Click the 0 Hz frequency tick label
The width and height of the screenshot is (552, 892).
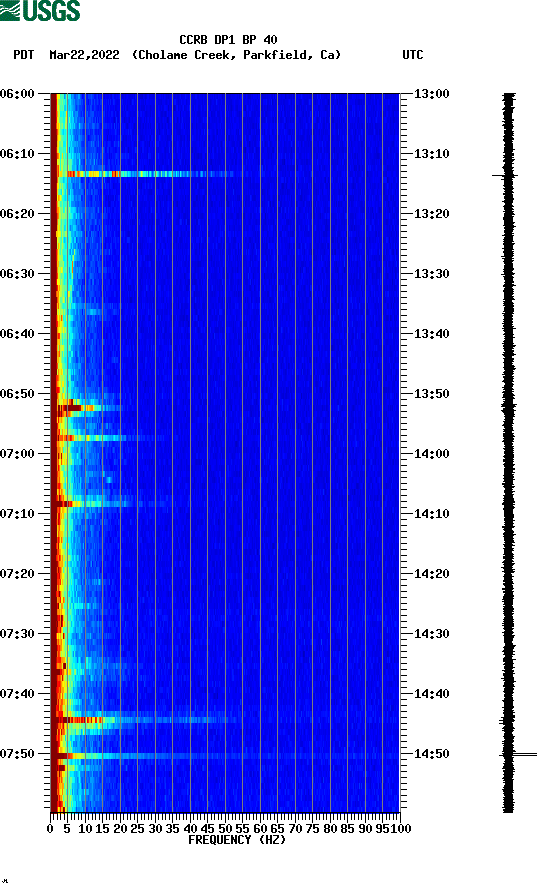pyautogui.click(x=50, y=829)
